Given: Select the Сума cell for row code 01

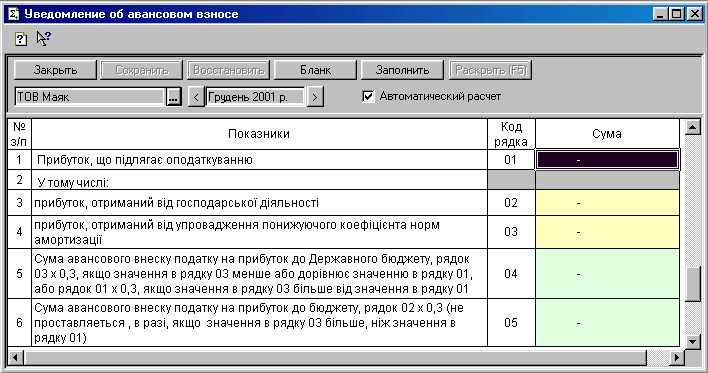Looking at the screenshot, I should (607, 160).
